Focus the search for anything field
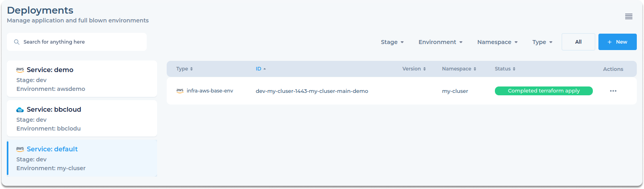The width and height of the screenshot is (644, 189). click(x=77, y=42)
